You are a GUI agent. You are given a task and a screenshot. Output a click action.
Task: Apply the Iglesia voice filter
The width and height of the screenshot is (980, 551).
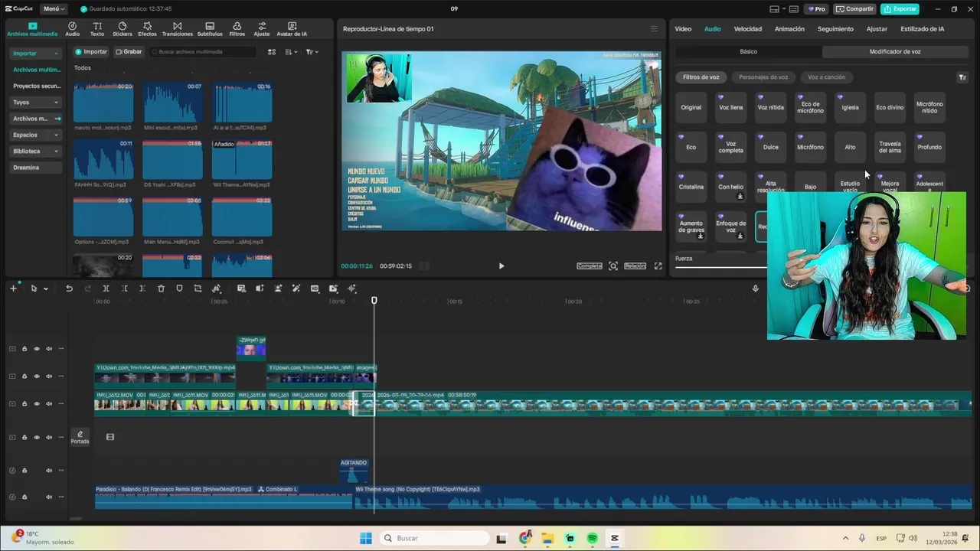(x=850, y=107)
